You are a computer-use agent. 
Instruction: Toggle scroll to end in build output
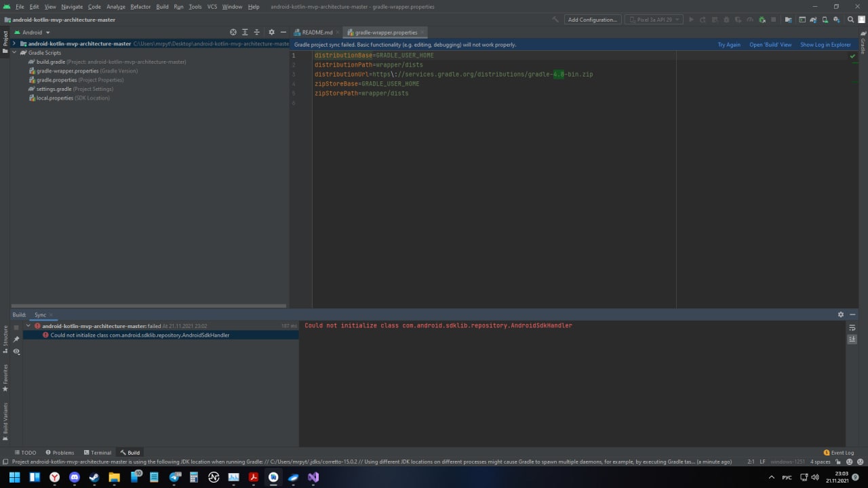tap(852, 339)
